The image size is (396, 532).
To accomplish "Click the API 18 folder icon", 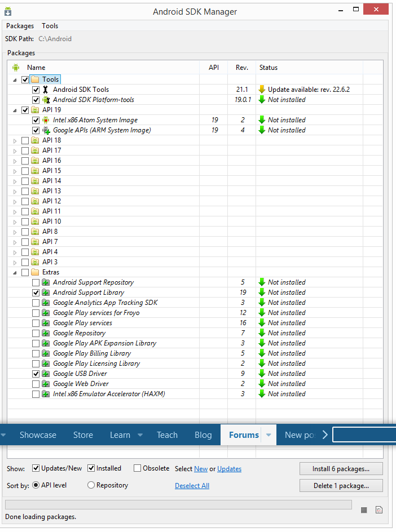I will [35, 140].
